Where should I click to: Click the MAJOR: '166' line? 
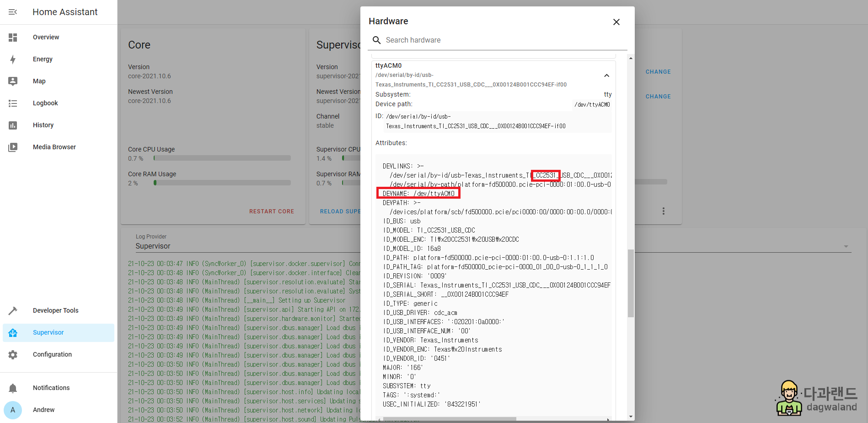[x=403, y=368]
